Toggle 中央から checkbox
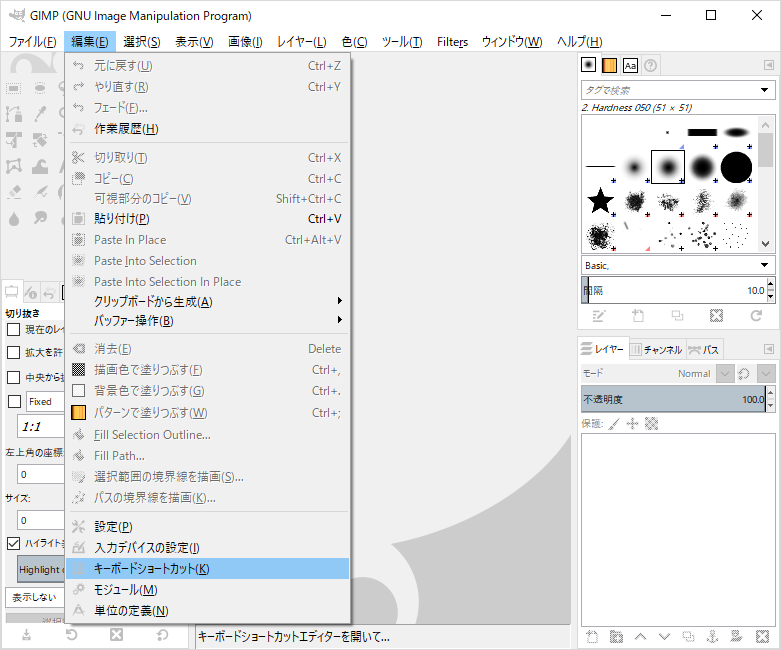 (13, 377)
